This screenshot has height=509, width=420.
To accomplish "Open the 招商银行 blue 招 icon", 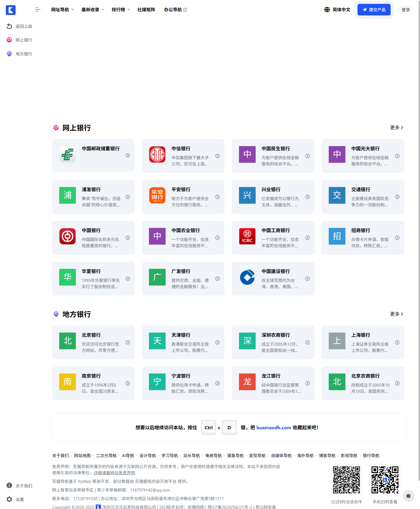I will pos(337,237).
